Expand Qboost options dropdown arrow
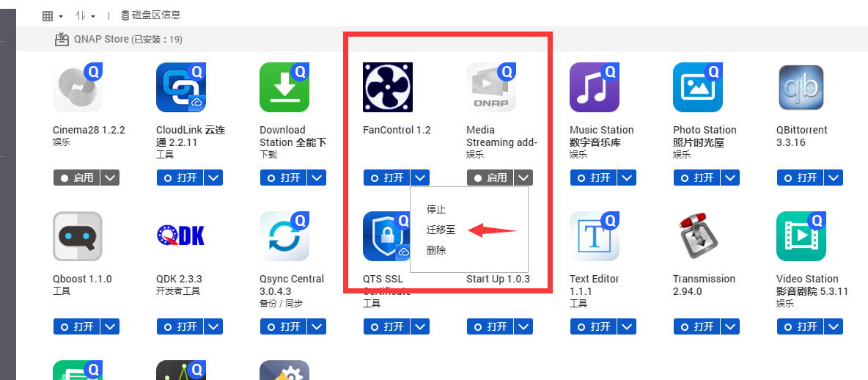This screenshot has height=380, width=868. coord(110,327)
